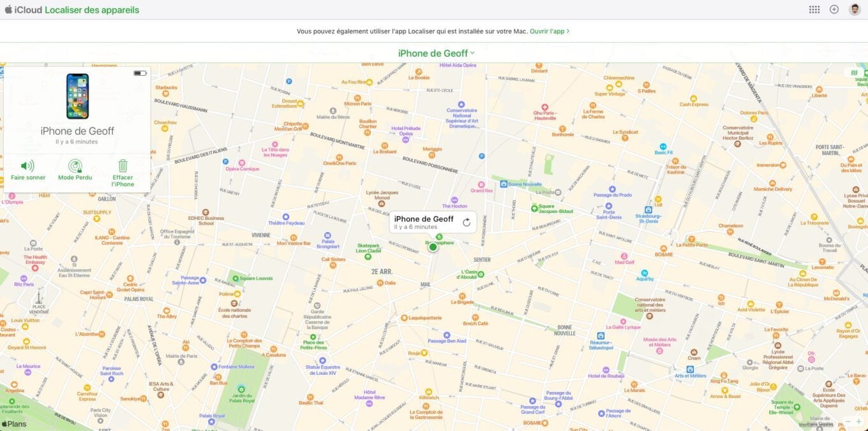This screenshot has width=868, height=431.
Task: Select the Basic Fit gym pin
Action: click(x=662, y=146)
